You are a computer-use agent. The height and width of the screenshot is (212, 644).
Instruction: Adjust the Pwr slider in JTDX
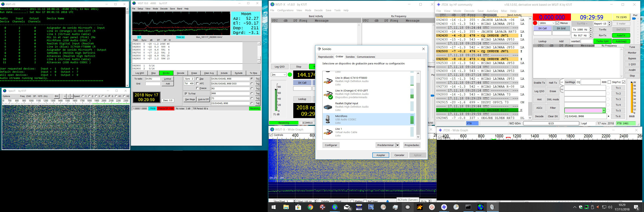click(634, 19)
